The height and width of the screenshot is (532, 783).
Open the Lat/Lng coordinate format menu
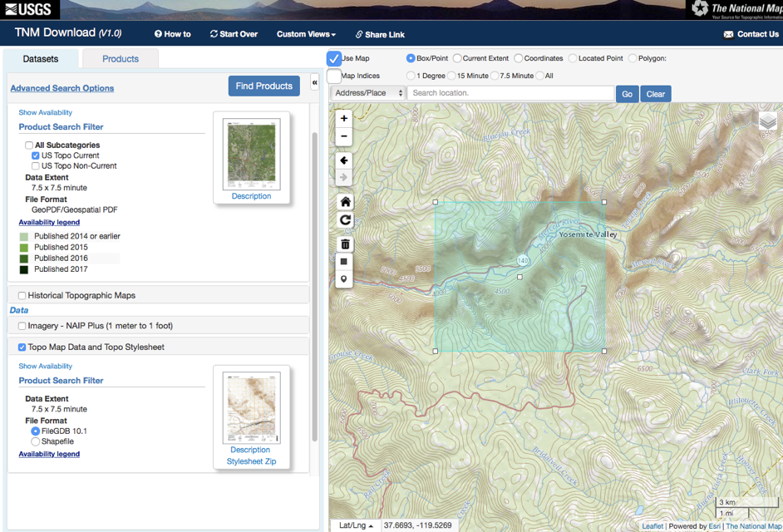click(356, 525)
